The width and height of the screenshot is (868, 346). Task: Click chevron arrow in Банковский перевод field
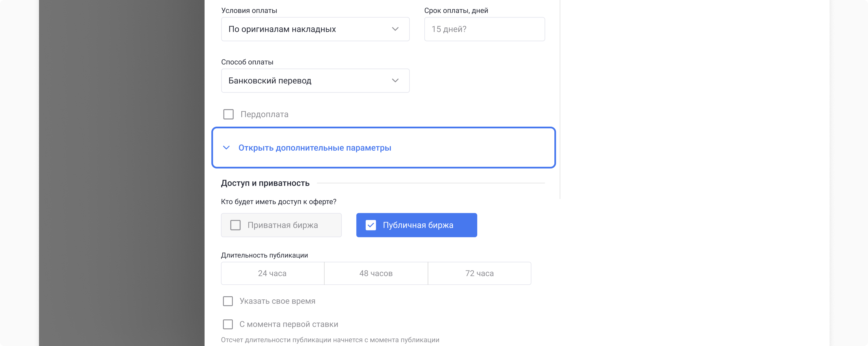(x=395, y=81)
